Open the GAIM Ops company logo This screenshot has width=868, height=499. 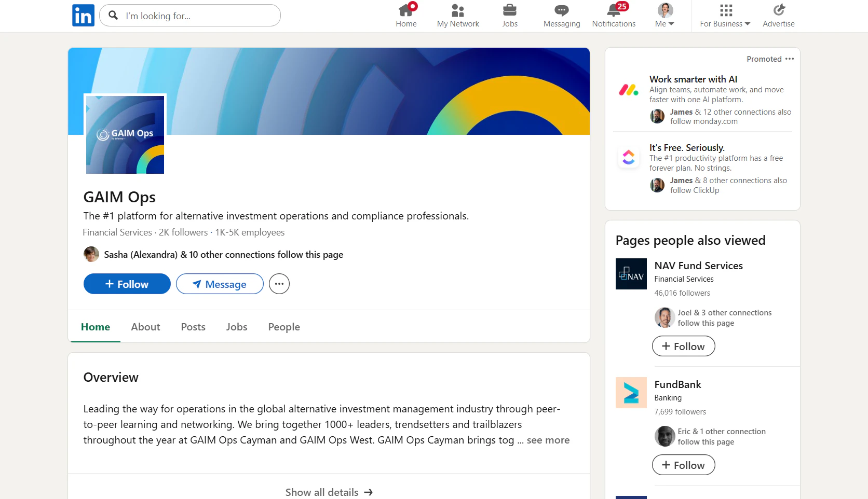coord(125,134)
